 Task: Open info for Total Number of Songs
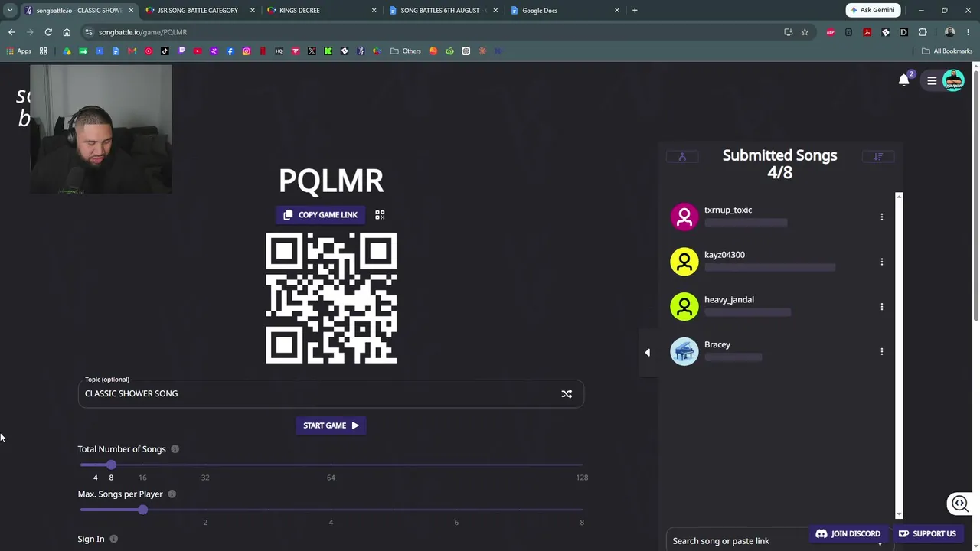pyautogui.click(x=175, y=449)
